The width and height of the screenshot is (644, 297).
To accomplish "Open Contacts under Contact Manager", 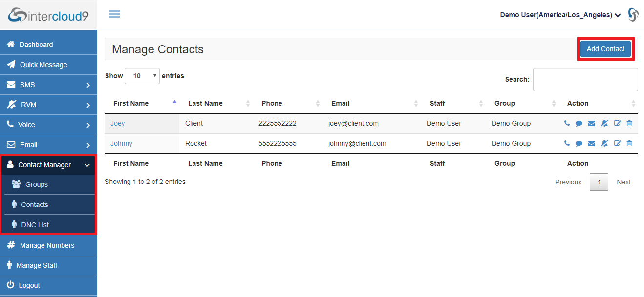I will 48,205.
